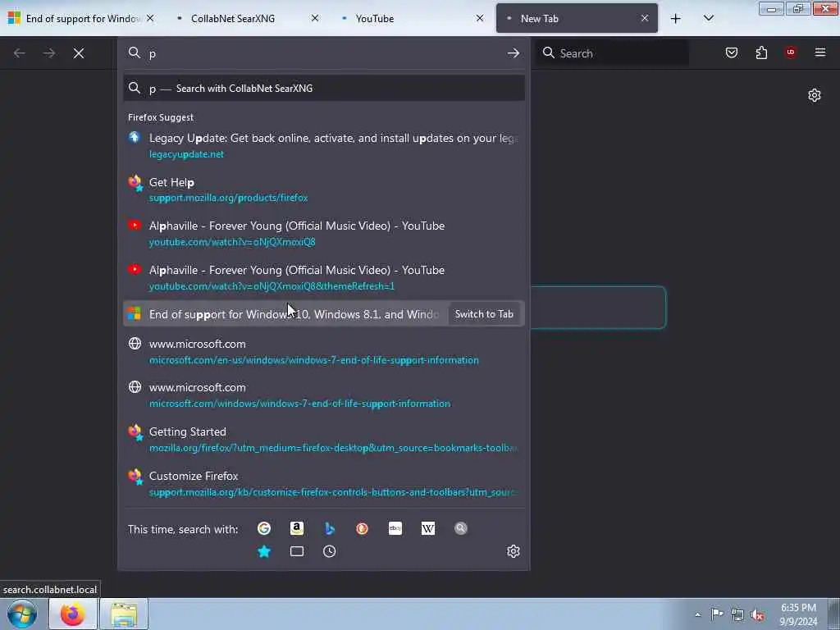The image size is (840, 630).
Task: Open Windows Explorer from the taskbar
Action: (124, 614)
